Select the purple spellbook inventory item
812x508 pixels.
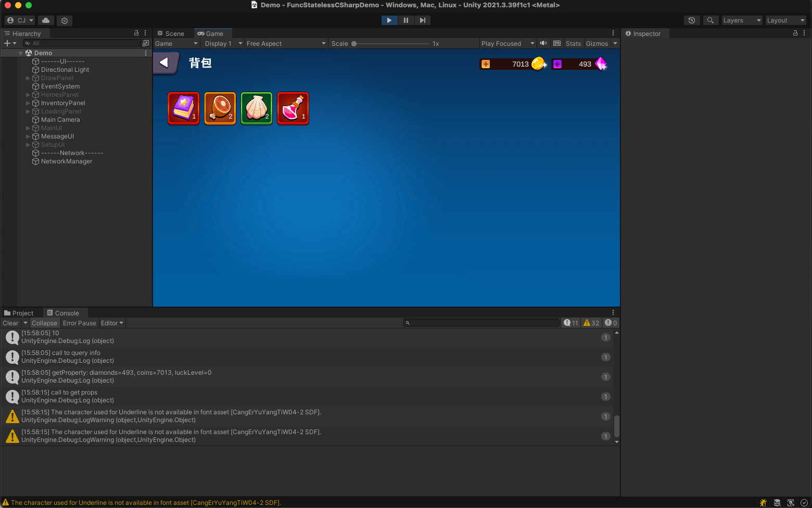coord(184,108)
